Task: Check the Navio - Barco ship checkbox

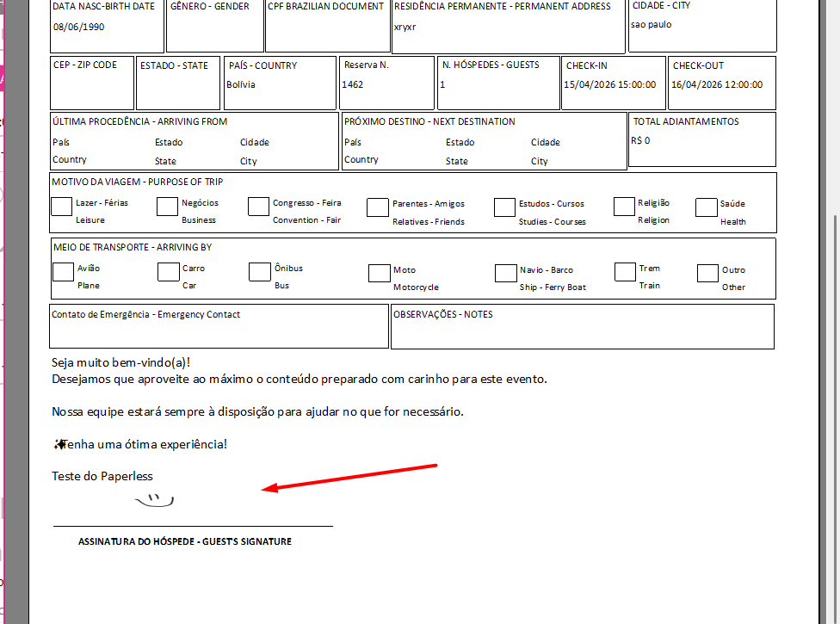Action: coord(505,273)
